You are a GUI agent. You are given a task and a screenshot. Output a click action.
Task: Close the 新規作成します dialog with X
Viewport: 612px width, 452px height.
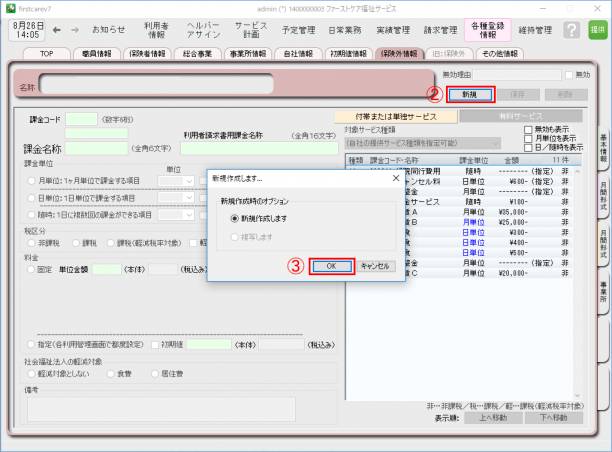(x=394, y=177)
